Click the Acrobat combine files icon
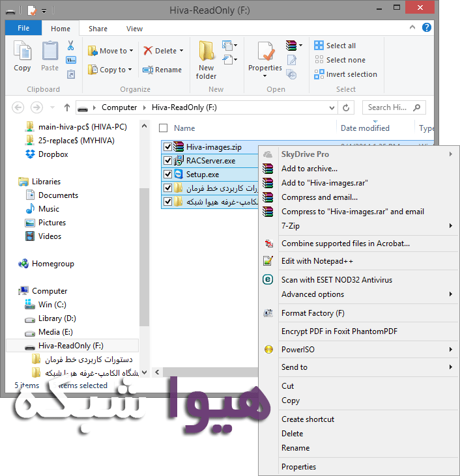460x476 pixels. coord(268,244)
